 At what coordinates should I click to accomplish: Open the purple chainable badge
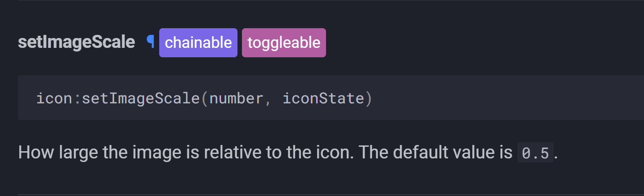[198, 43]
